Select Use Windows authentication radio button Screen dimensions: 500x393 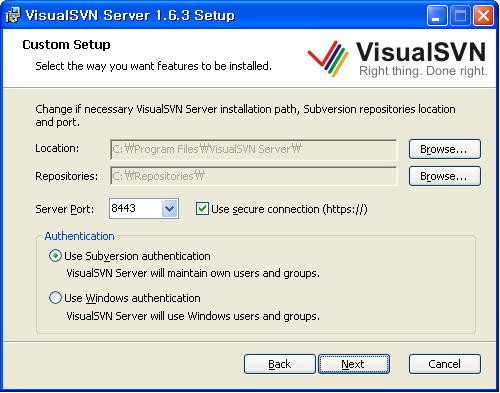point(55,298)
